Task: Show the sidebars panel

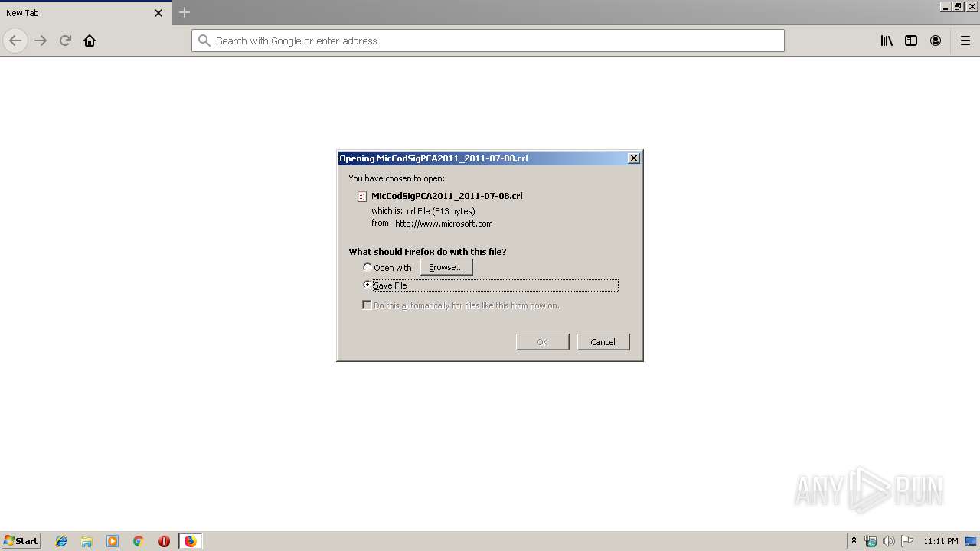Action: tap(911, 41)
